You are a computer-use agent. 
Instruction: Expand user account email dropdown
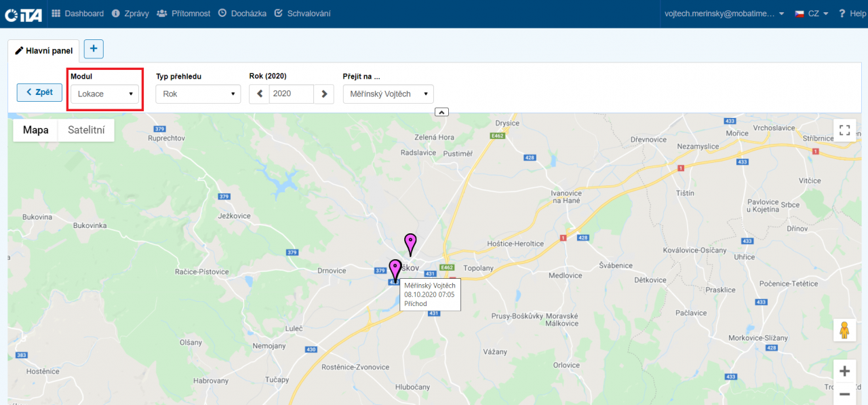[724, 14]
